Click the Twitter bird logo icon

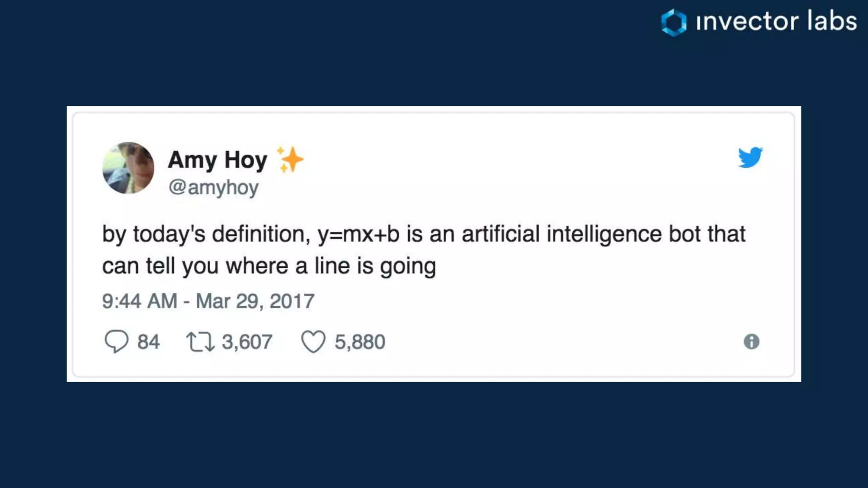[750, 157]
